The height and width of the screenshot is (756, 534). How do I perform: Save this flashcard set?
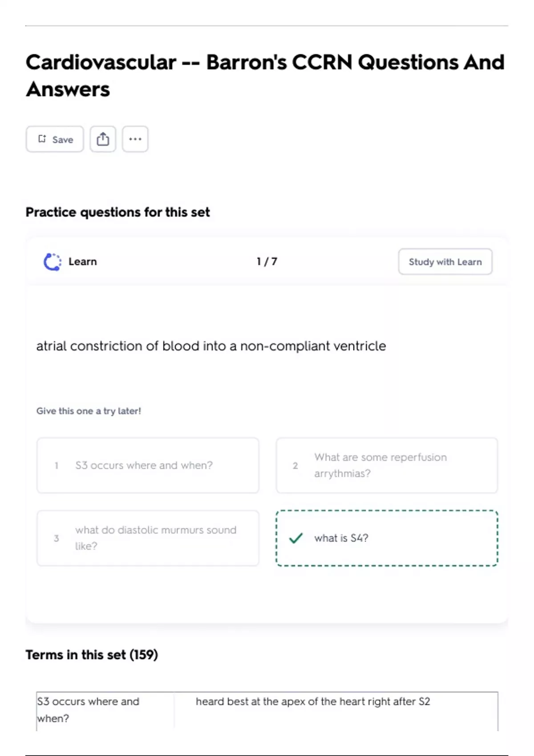click(55, 139)
